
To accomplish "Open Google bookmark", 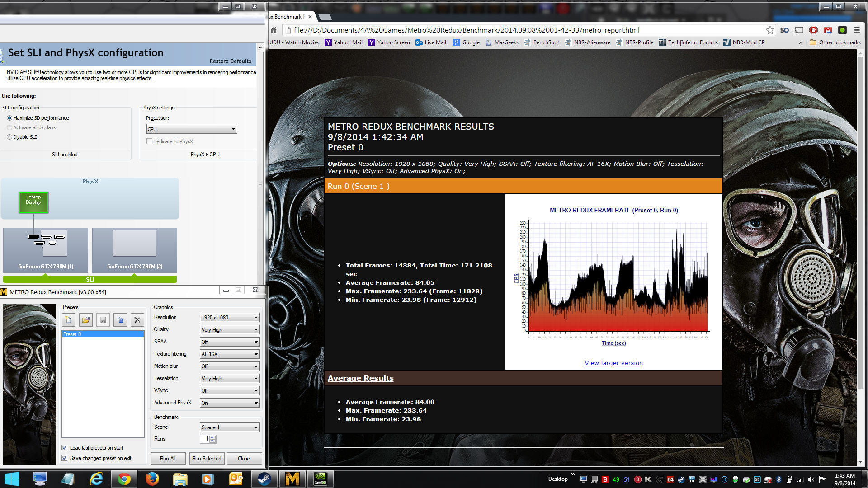I will 467,42.
